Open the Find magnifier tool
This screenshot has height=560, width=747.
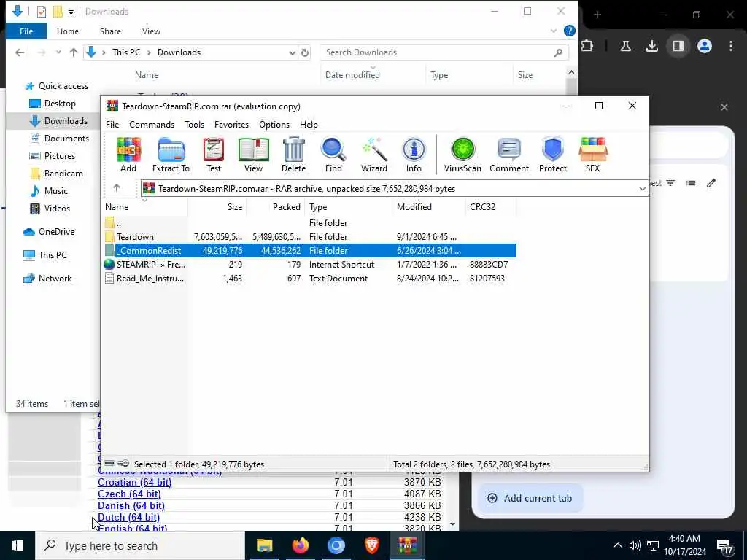pyautogui.click(x=333, y=155)
